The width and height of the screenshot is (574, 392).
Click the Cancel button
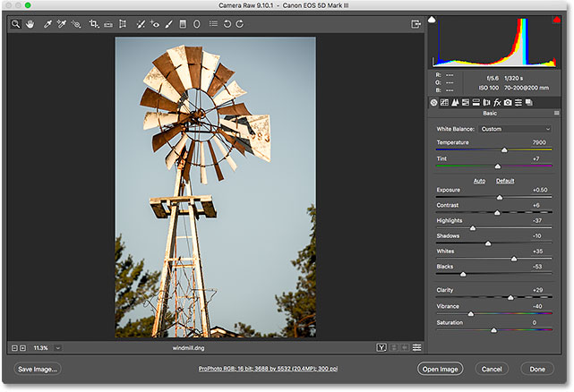[x=492, y=369]
